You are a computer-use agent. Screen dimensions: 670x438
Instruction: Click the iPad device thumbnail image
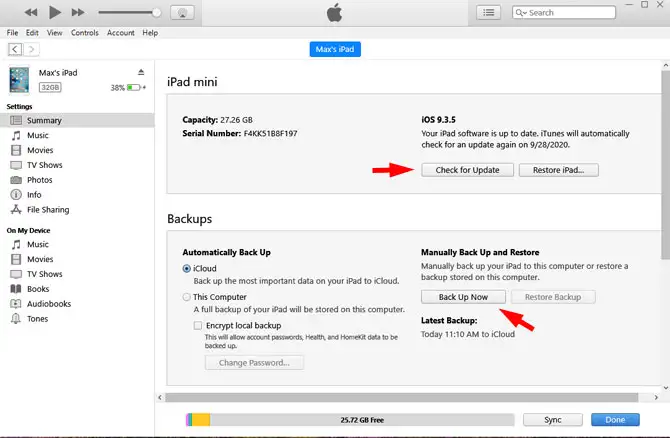[19, 79]
